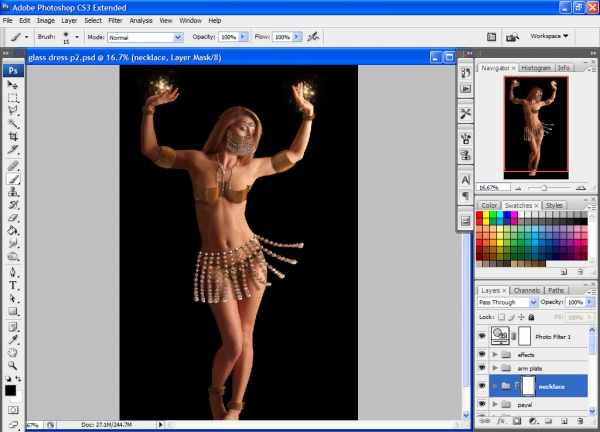The width and height of the screenshot is (600, 432).
Task: Select the Path Selection tool
Action: tap(13, 298)
